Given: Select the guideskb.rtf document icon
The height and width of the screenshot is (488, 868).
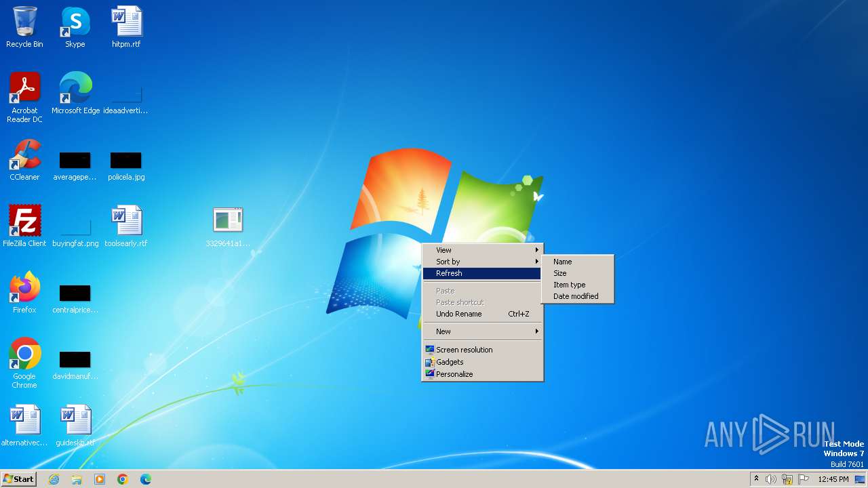Looking at the screenshot, I should 75,426.
